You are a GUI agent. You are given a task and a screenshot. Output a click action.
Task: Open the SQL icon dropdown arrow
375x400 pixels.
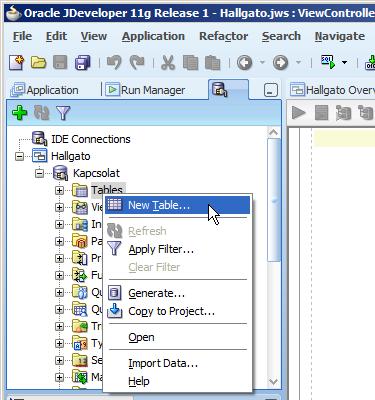point(344,63)
